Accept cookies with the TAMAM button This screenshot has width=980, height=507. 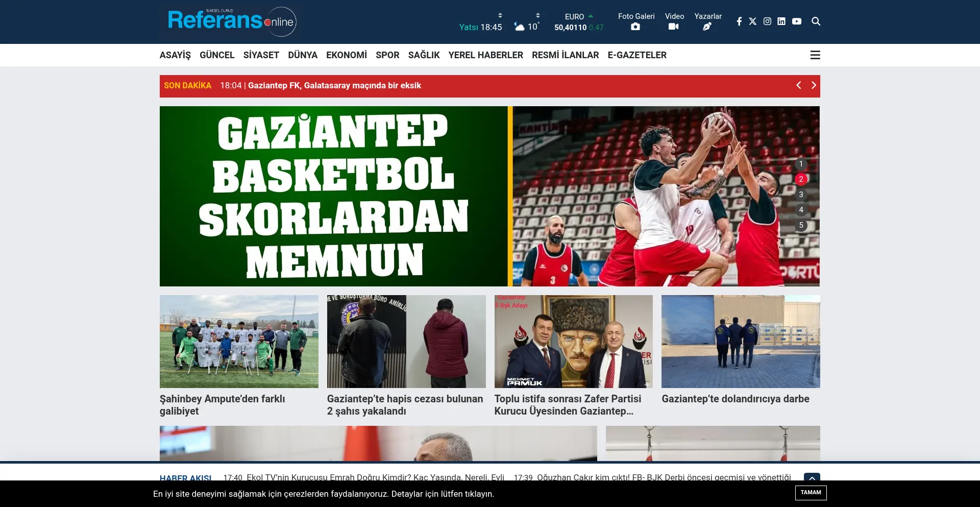[811, 493]
